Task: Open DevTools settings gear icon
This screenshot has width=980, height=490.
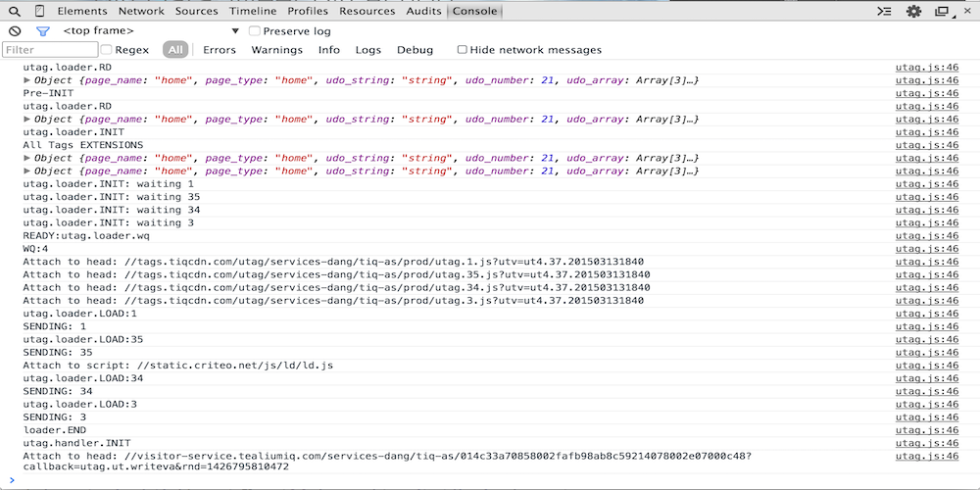Action: [913, 11]
